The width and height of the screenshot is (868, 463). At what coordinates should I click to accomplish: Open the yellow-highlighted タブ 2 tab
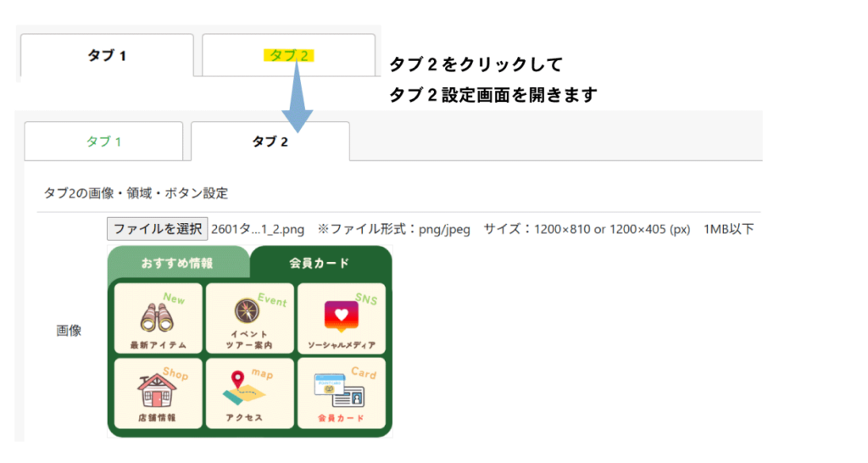(x=289, y=56)
